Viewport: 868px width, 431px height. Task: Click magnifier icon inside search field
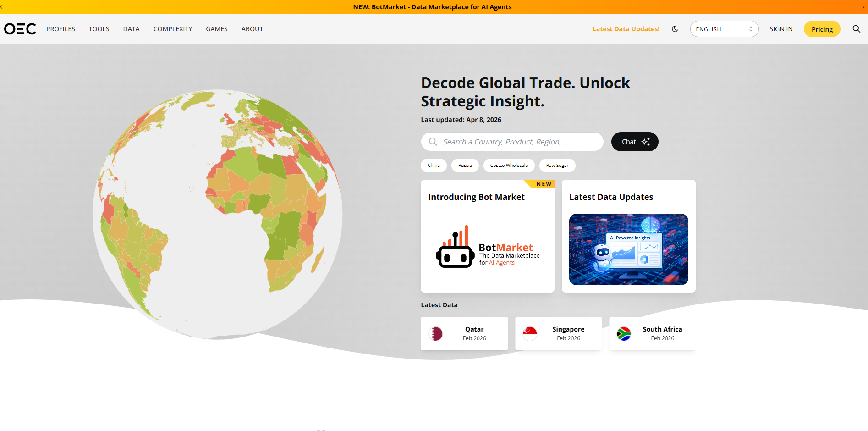click(x=433, y=142)
